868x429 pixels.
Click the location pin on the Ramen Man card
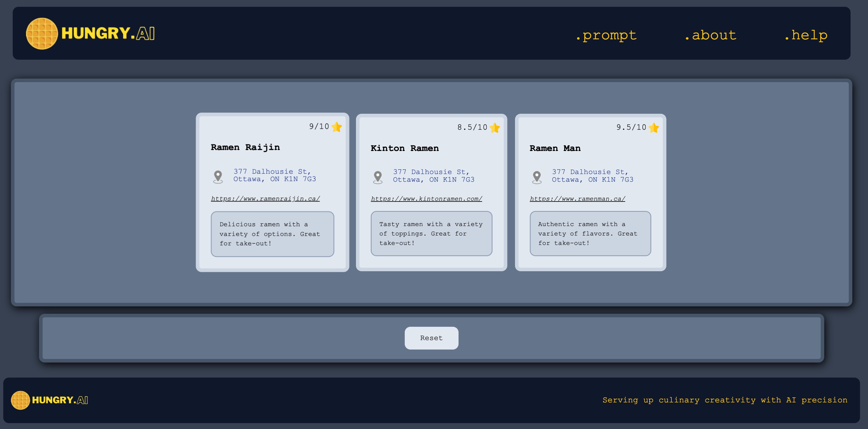[x=537, y=177]
